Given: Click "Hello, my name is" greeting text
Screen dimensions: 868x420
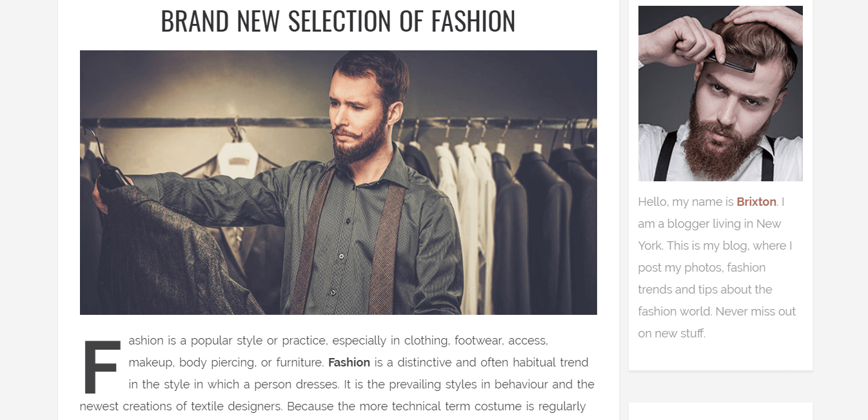Looking at the screenshot, I should point(686,202).
